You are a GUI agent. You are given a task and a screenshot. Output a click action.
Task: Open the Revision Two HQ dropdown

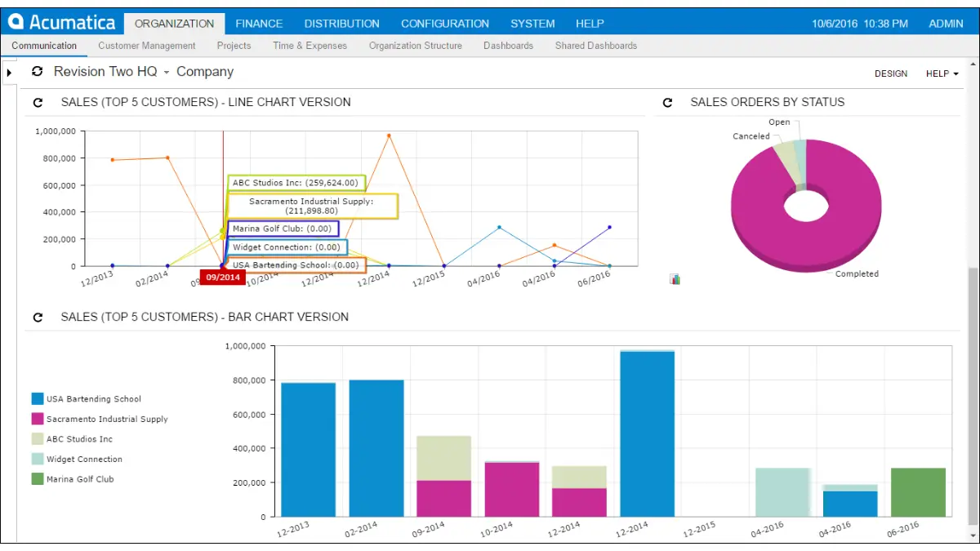click(167, 73)
